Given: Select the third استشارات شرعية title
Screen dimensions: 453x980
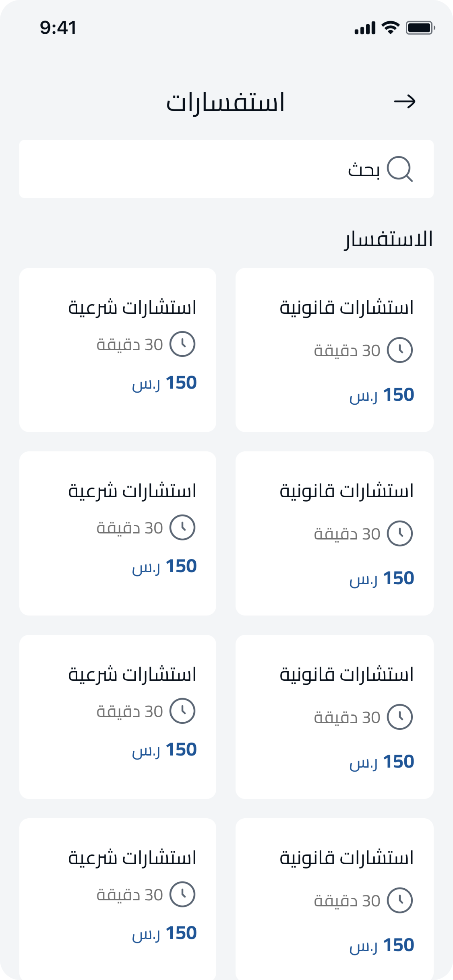Looking at the screenshot, I should tap(132, 675).
